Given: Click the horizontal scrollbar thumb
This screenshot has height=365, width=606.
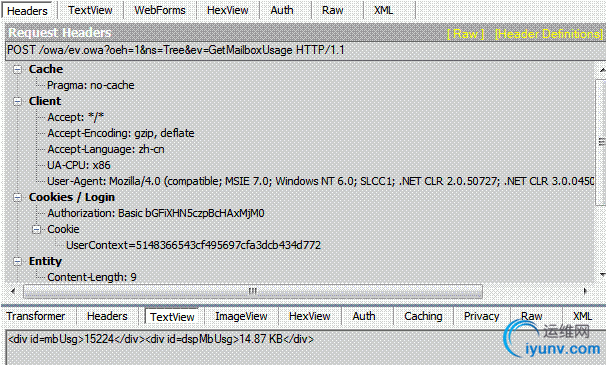Looking at the screenshot, I should click(253, 291).
